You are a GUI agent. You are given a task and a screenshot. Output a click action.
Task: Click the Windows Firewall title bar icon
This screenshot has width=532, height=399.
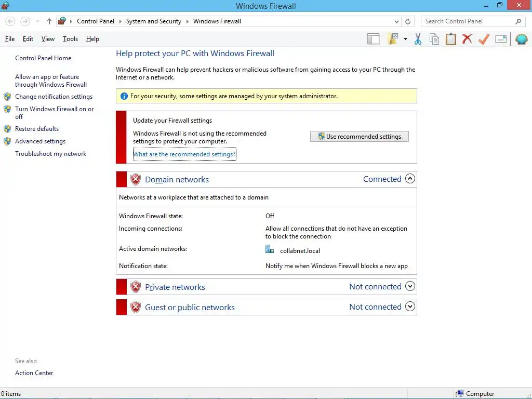pyautogui.click(x=5, y=5)
